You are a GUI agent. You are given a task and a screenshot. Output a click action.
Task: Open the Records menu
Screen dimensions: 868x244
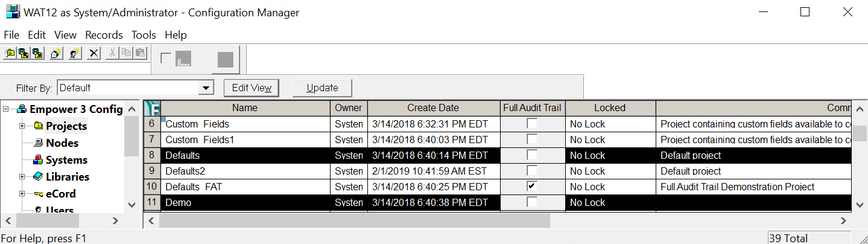click(104, 35)
